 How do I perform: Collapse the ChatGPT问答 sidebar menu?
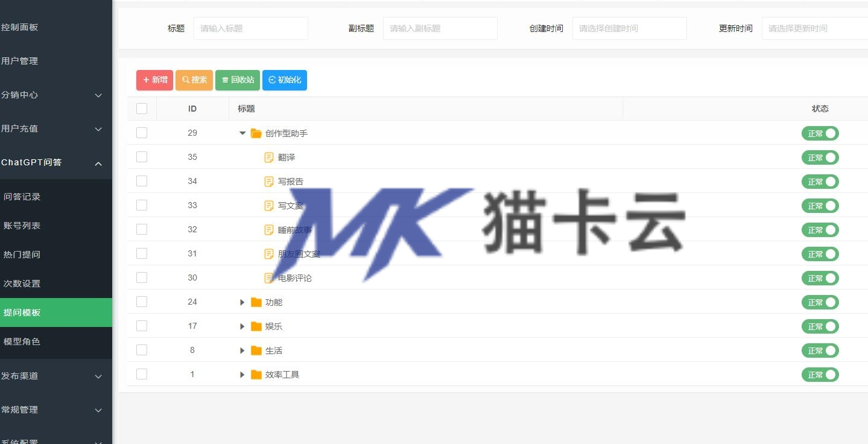click(56, 162)
